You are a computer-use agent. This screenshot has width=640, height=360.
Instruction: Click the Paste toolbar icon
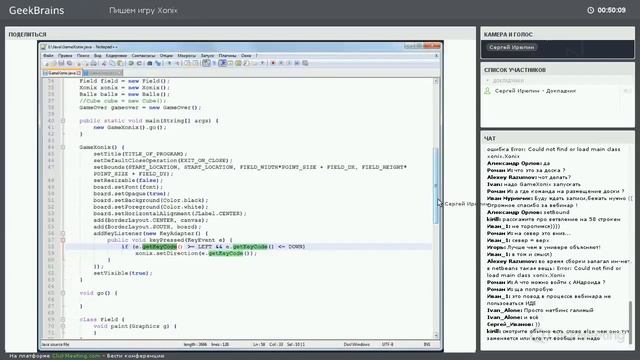coord(120,63)
